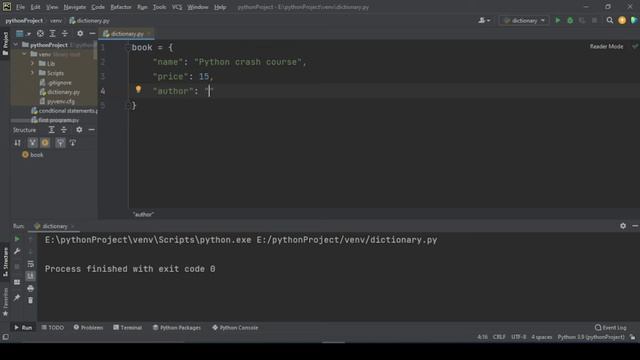Open first program.py in project tree
This screenshot has height=360, width=640.
click(x=55, y=120)
